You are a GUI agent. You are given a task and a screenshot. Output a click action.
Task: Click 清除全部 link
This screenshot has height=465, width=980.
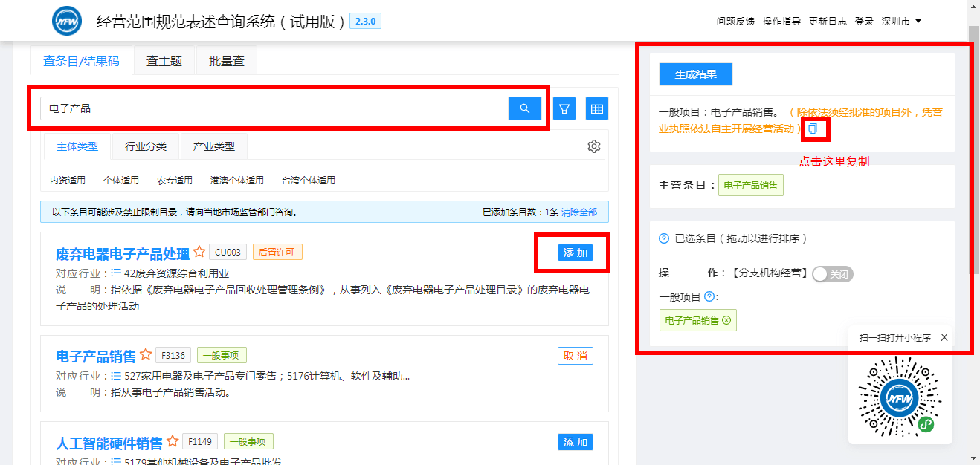click(x=578, y=212)
